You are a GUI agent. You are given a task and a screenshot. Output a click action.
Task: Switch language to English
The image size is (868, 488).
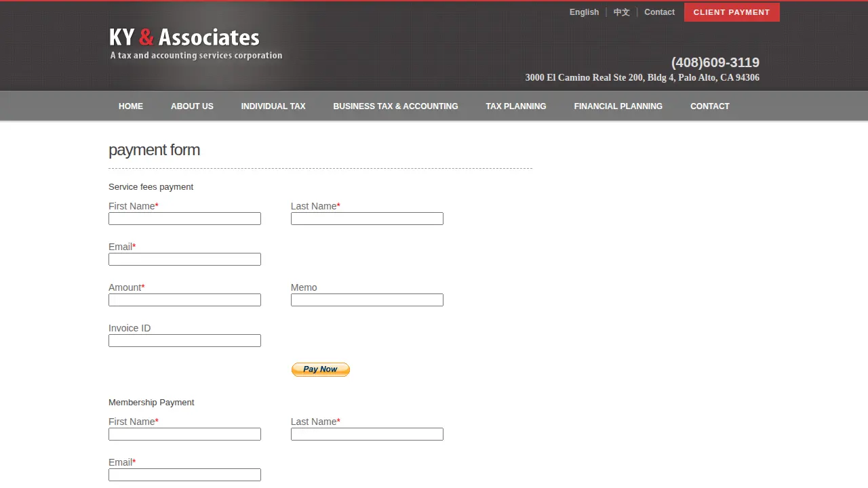584,12
